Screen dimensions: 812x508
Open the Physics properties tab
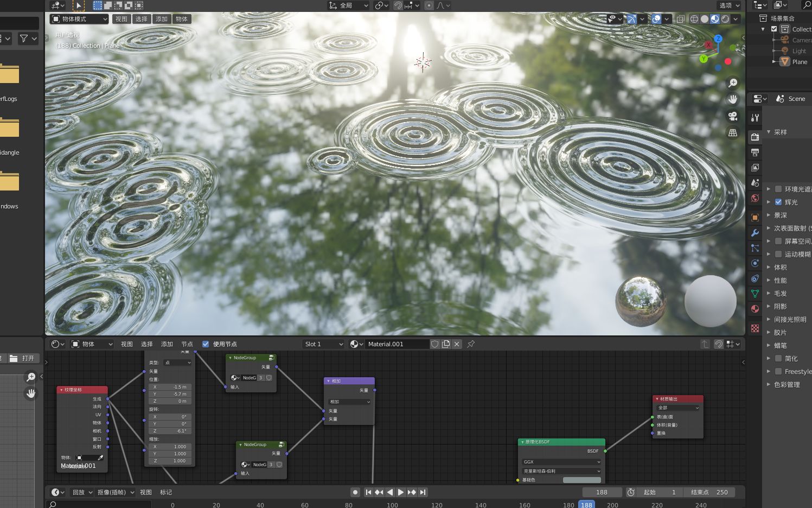755,263
